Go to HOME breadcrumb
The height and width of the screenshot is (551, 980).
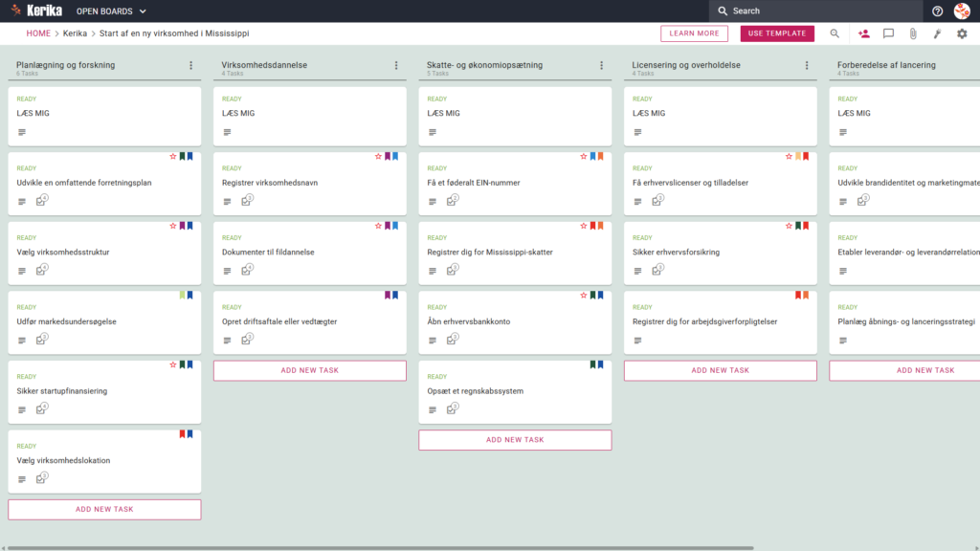[38, 33]
